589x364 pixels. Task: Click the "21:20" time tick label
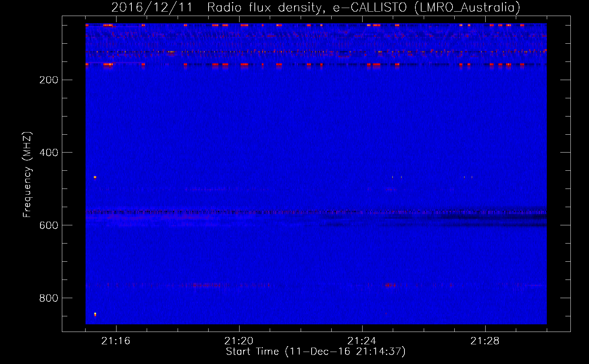pos(239,341)
